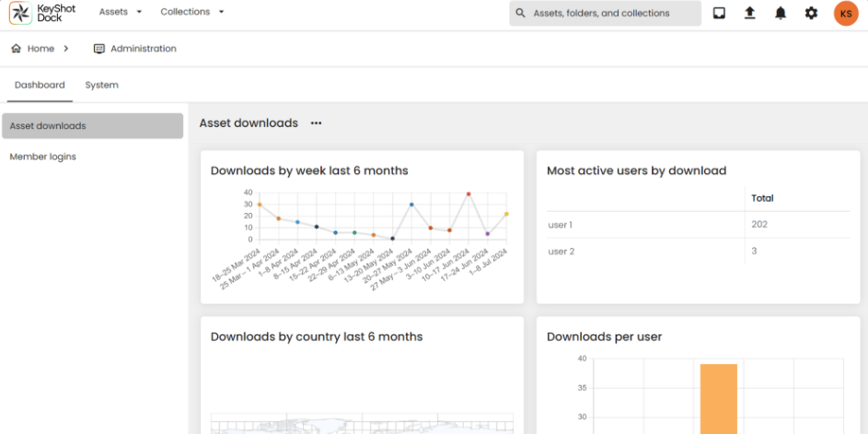Click the search assets input field
868x434 pixels.
click(x=612, y=14)
